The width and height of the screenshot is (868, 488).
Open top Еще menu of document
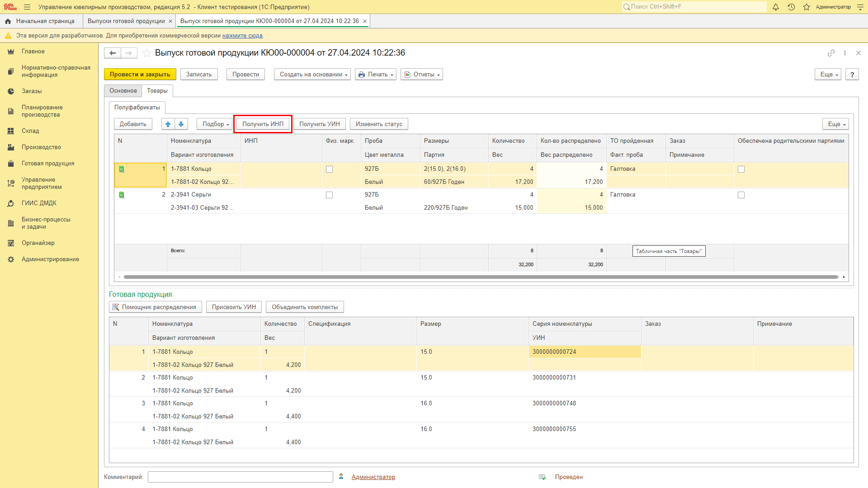click(828, 75)
